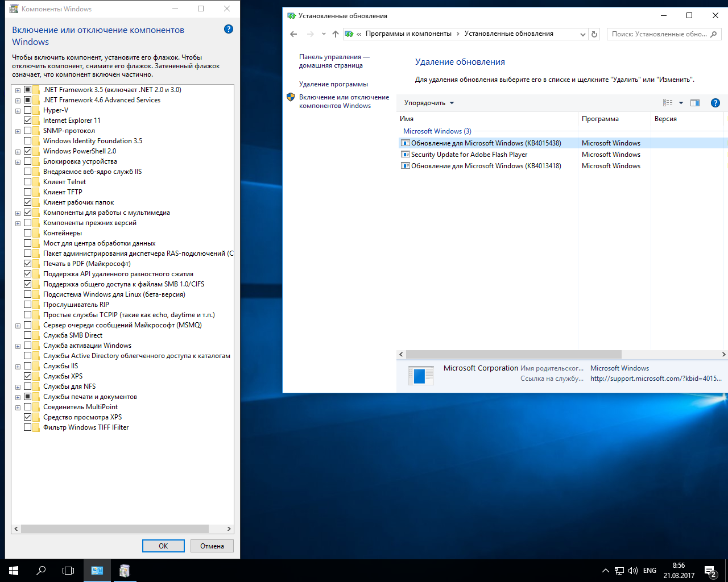Go forward in Installed Updates window
The image size is (728, 582).
coord(310,34)
